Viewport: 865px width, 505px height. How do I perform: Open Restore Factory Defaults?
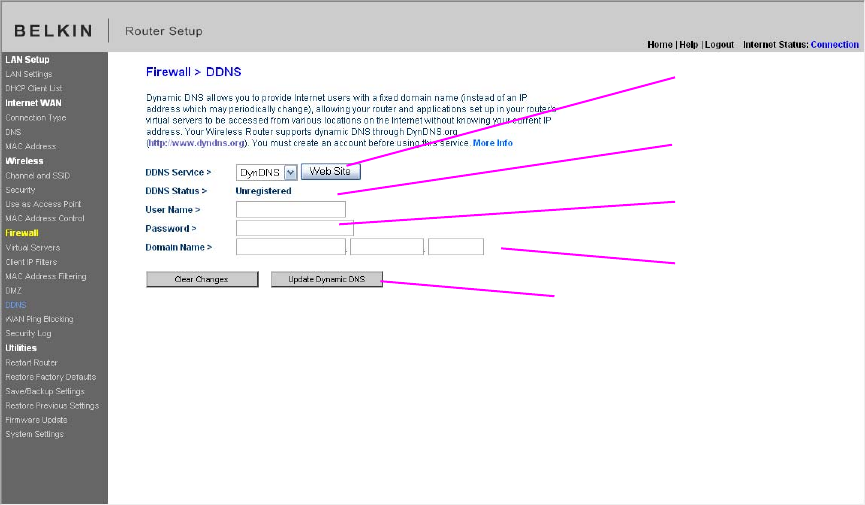pyautogui.click(x=51, y=377)
